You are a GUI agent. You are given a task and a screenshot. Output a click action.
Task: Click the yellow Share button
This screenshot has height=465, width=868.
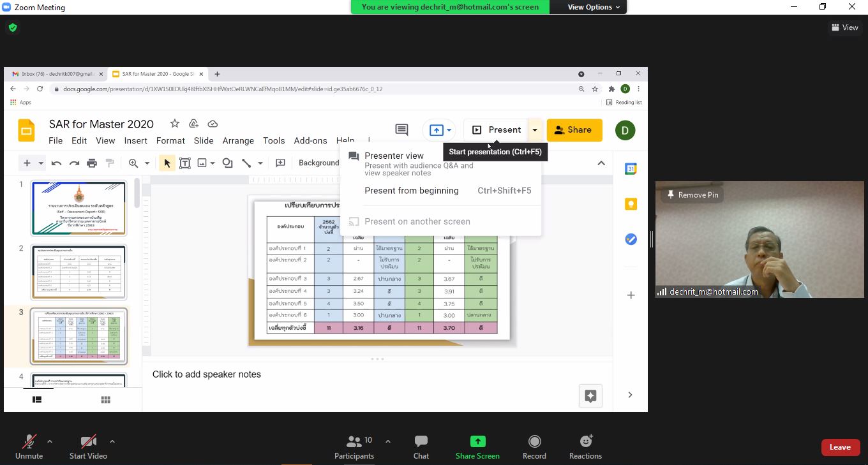tap(574, 130)
